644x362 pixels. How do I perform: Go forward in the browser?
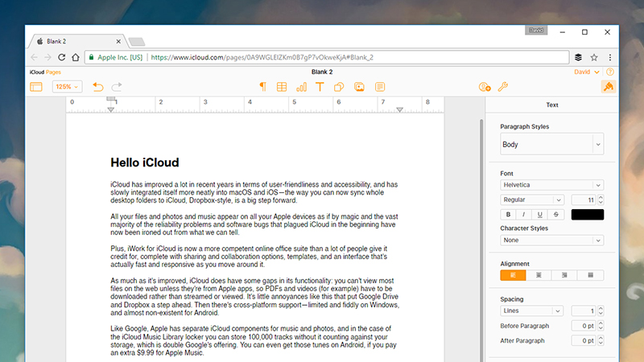(x=47, y=57)
